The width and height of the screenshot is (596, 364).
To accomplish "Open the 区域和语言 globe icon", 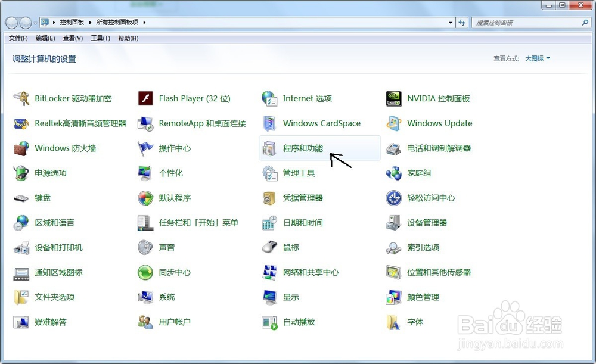I will (21, 223).
